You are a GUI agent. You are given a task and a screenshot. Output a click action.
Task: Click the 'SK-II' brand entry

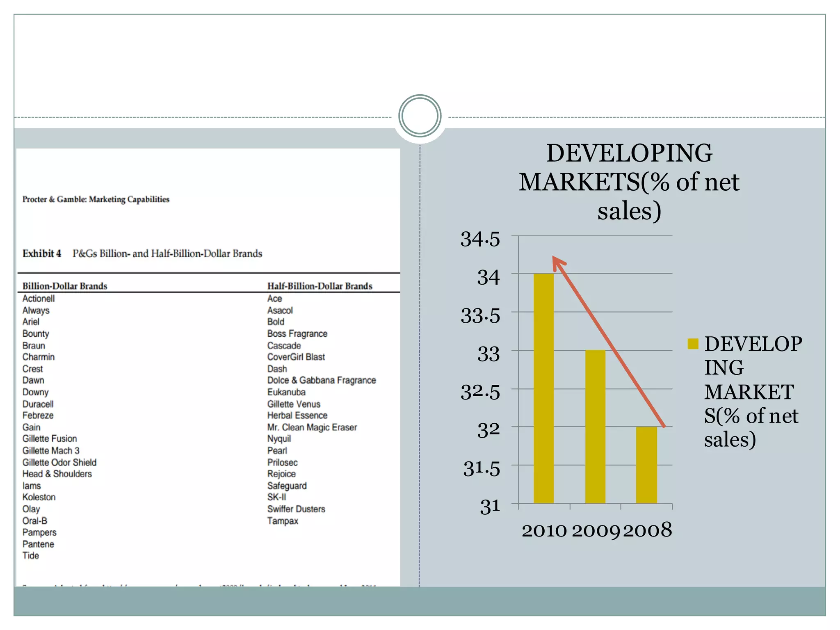coord(277,497)
